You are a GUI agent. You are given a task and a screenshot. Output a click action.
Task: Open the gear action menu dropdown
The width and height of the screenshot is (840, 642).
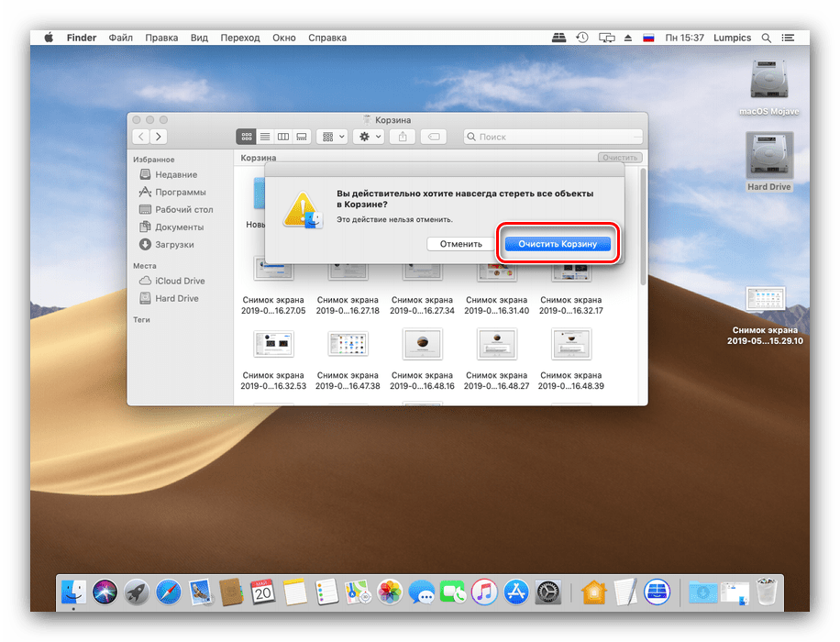[x=369, y=137]
